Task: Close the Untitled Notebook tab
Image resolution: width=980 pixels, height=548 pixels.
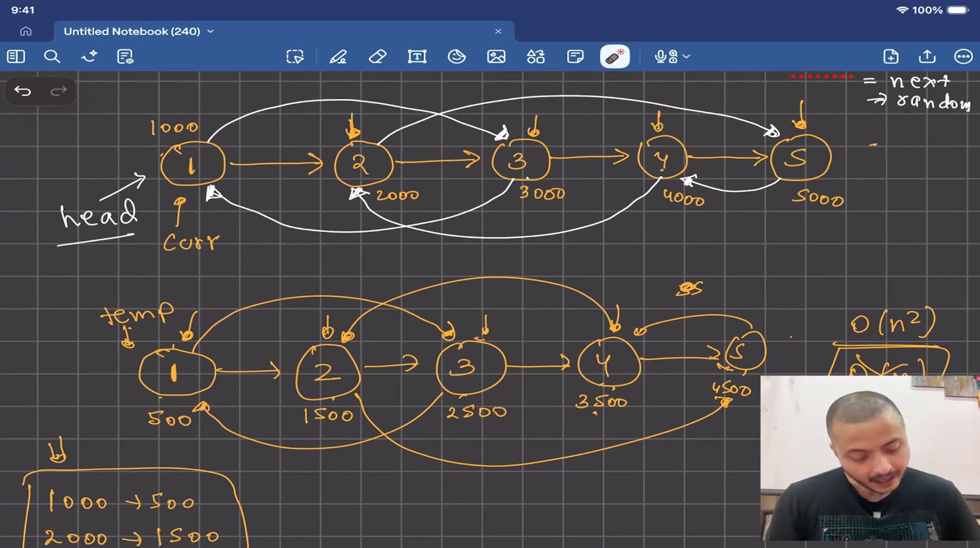Action: [x=498, y=31]
